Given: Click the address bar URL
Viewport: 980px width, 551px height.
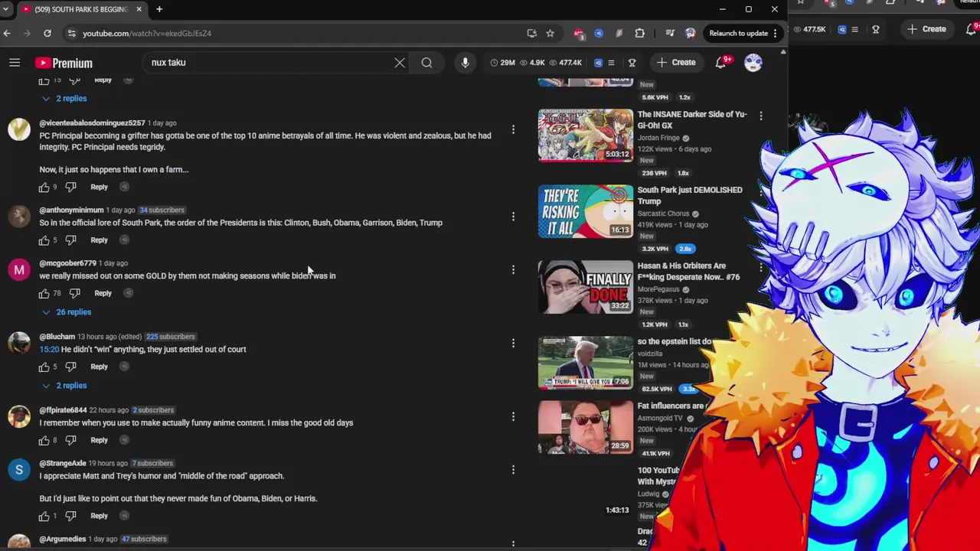Looking at the screenshot, I should tap(147, 33).
